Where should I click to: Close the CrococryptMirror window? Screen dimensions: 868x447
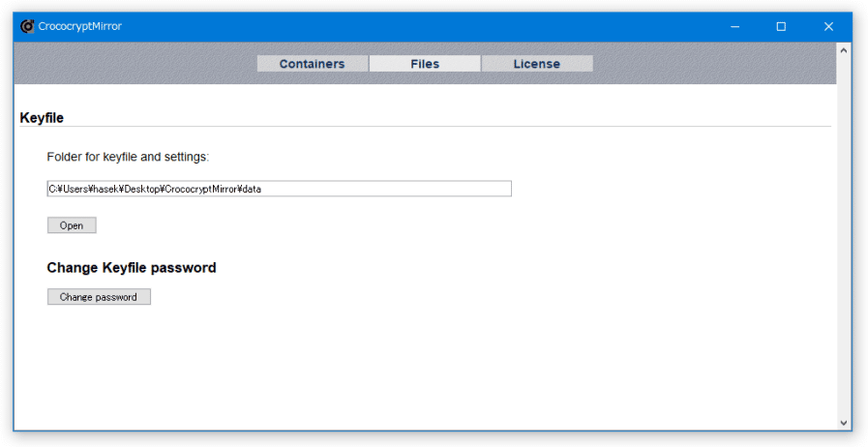pos(828,26)
